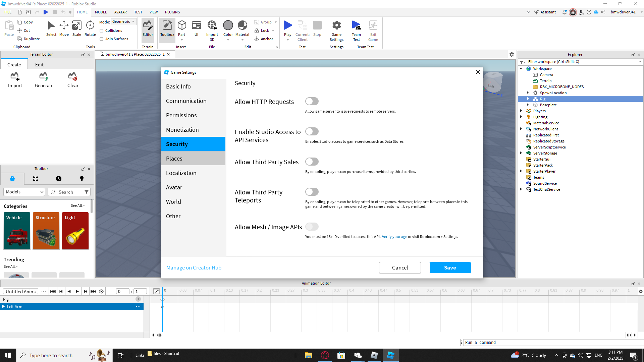
Task: Open the Team Test icon
Action: tap(356, 26)
